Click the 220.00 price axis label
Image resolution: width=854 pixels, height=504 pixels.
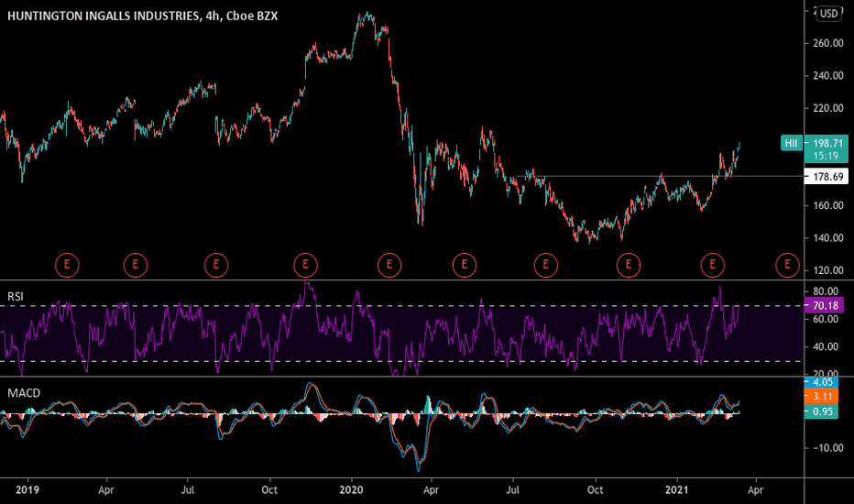point(828,108)
